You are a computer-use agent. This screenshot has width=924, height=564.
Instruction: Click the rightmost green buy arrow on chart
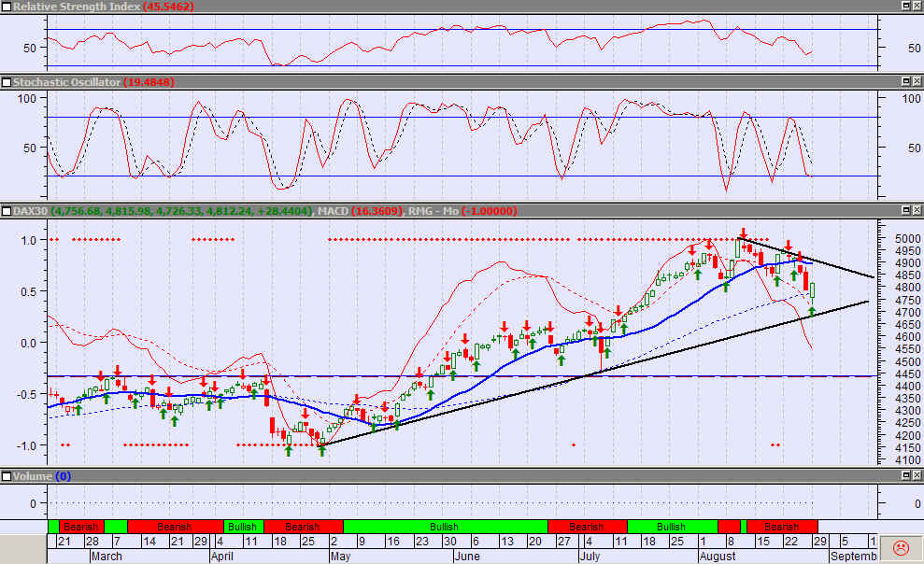click(x=812, y=311)
